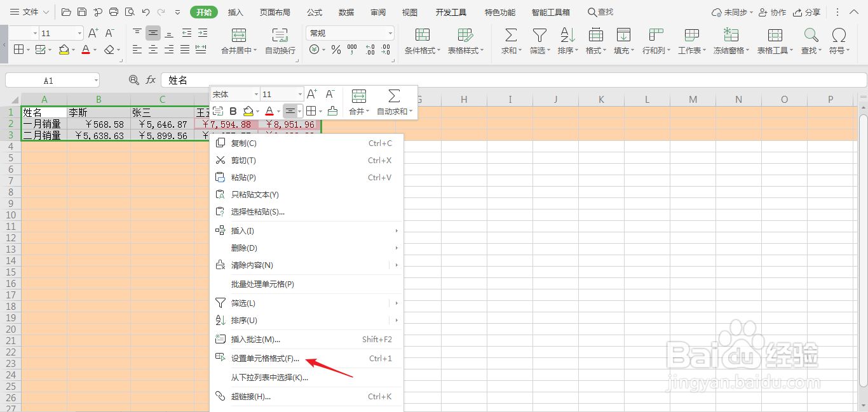Open the font size dropdown showing 11
The width and height of the screenshot is (868, 412).
(60, 32)
